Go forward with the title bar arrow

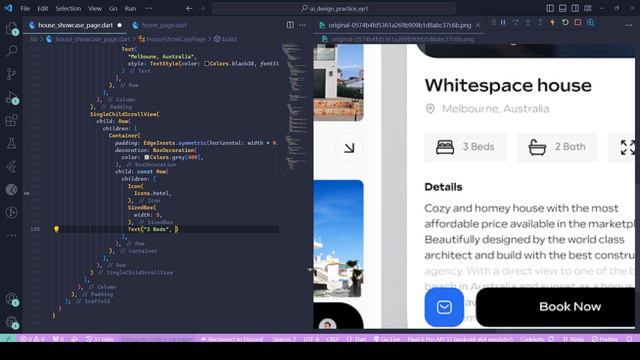coord(202,8)
